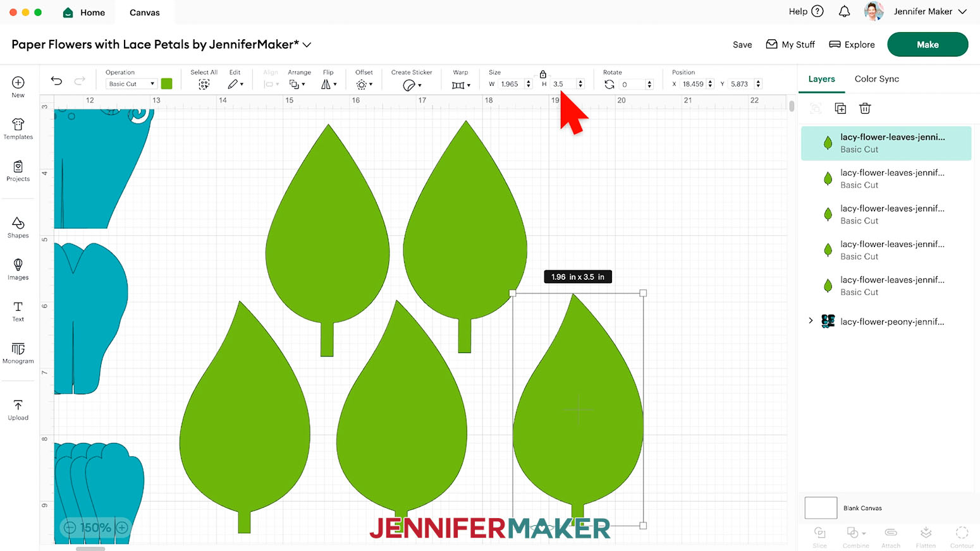Expand the lacy-flower-peony layer group
Image resolution: width=980 pixels, height=551 pixels.
click(x=811, y=321)
